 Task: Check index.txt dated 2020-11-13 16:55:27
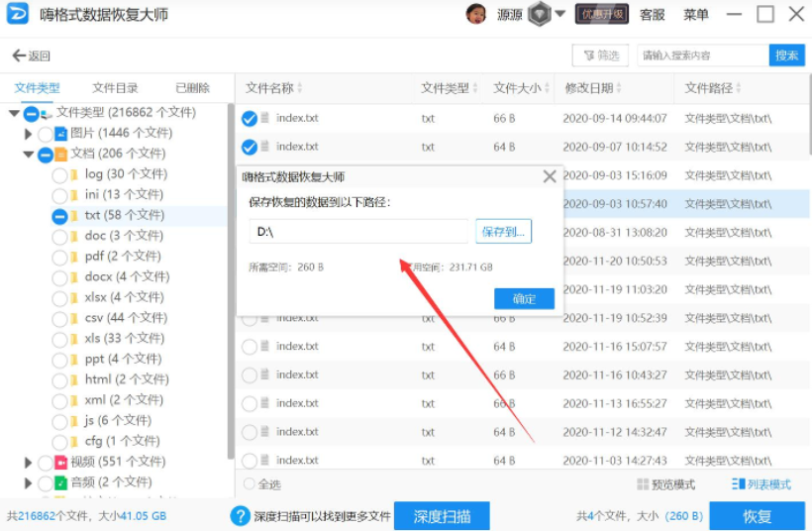click(250, 403)
